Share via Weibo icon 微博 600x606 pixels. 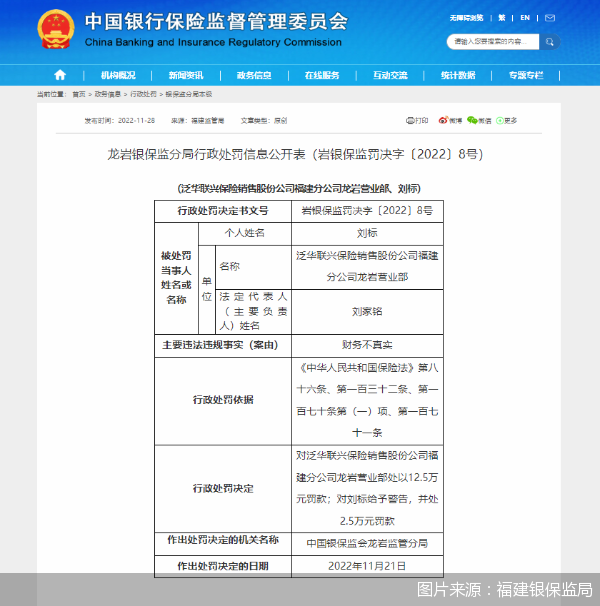click(450, 121)
